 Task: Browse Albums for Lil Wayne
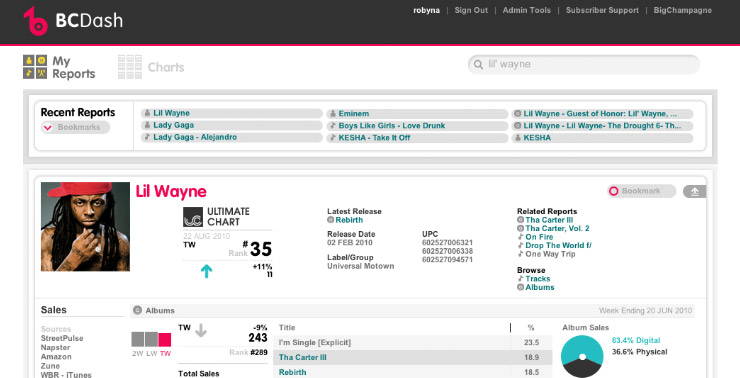pyautogui.click(x=540, y=287)
